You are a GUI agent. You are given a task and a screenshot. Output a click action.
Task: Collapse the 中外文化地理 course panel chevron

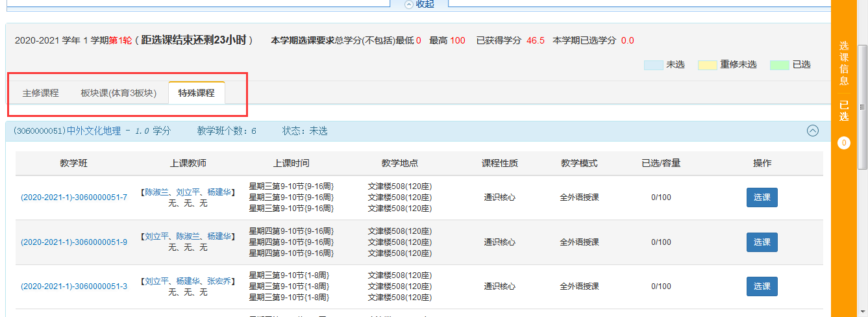click(x=812, y=131)
